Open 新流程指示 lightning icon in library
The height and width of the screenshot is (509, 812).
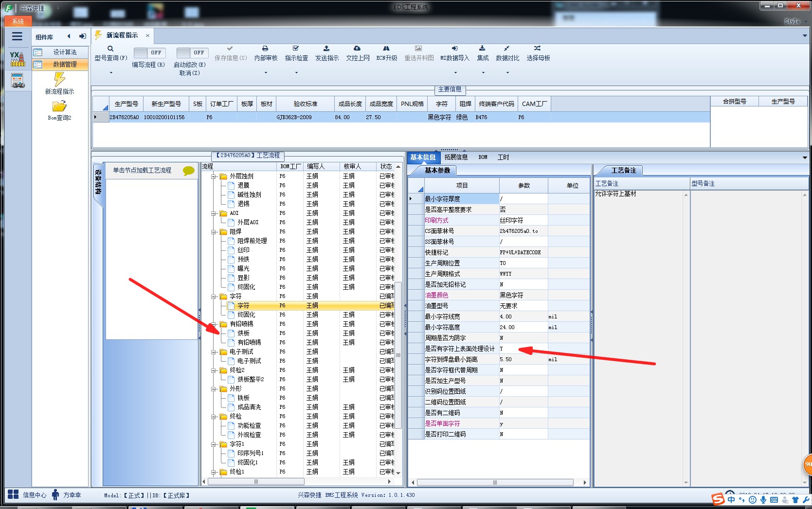click(59, 79)
